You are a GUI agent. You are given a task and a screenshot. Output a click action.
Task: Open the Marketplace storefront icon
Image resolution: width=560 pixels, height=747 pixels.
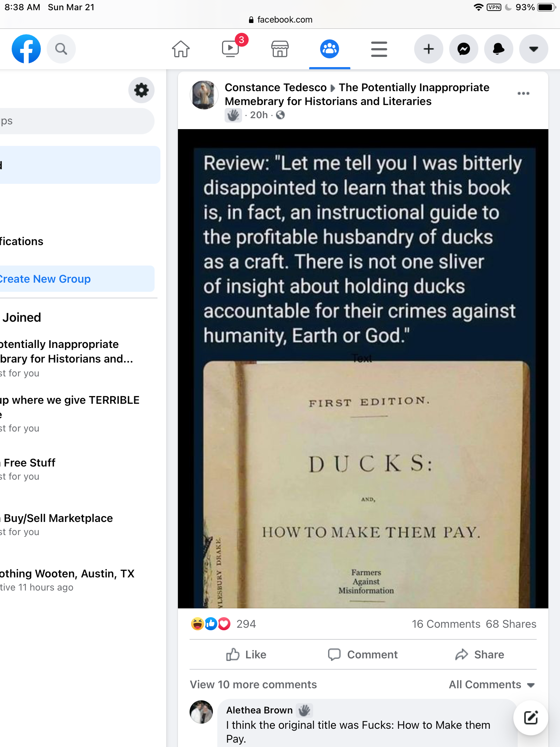pos(280,49)
